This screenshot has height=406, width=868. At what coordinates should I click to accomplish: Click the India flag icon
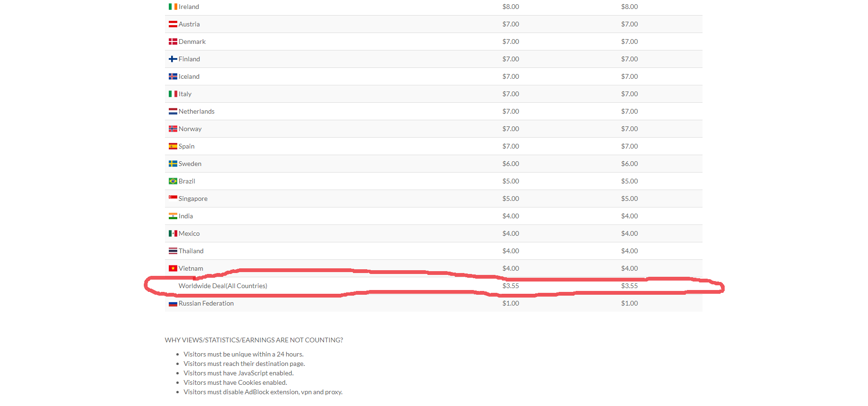pyautogui.click(x=173, y=216)
